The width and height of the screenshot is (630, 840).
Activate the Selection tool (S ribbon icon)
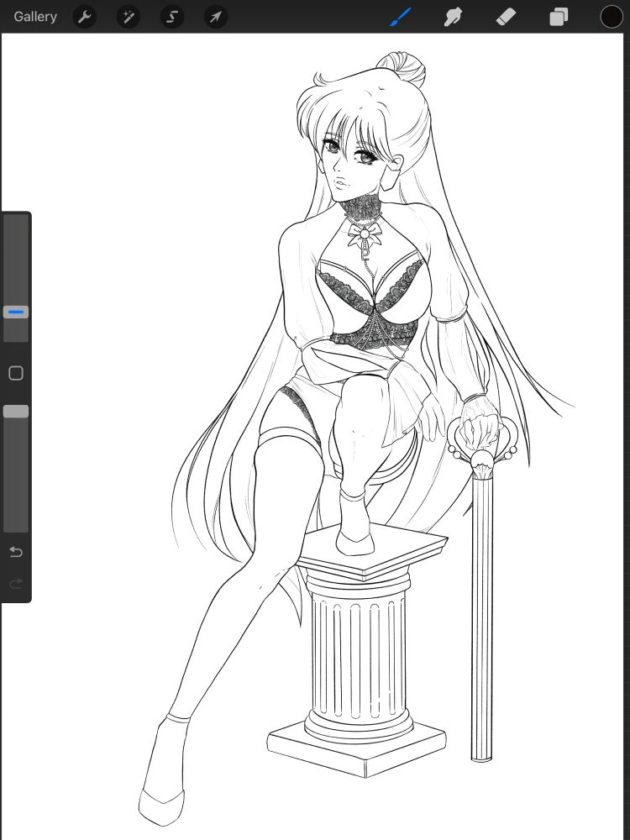(x=172, y=17)
